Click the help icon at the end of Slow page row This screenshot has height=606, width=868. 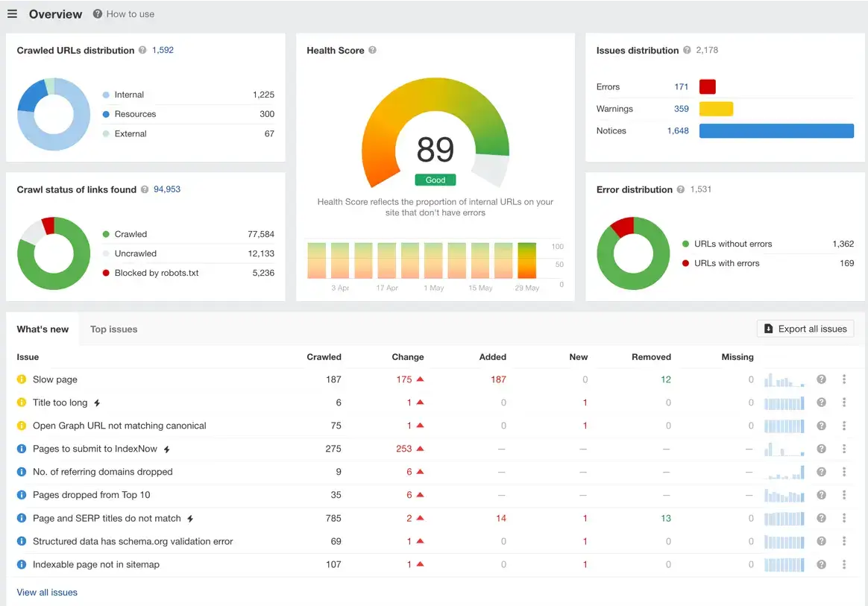[822, 379]
